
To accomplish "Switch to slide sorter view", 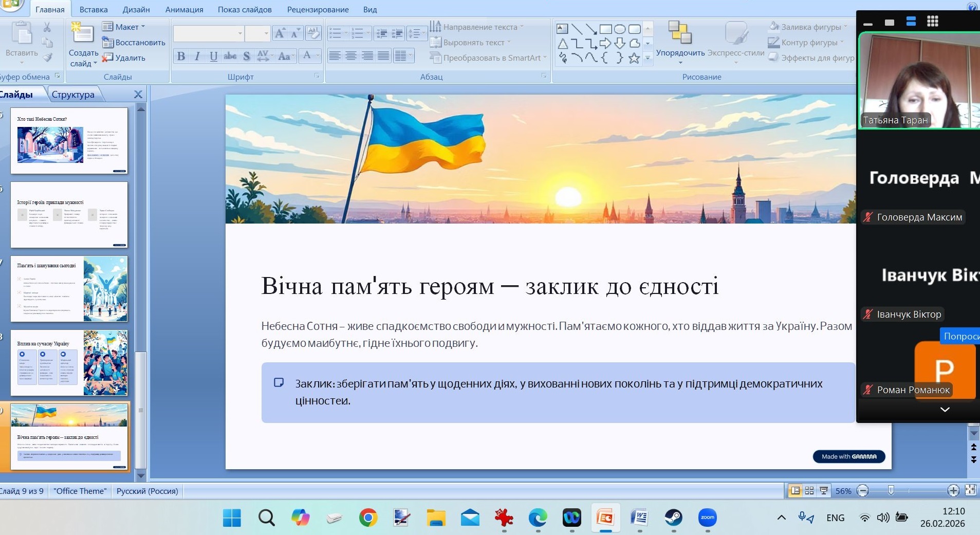I will pos(809,491).
